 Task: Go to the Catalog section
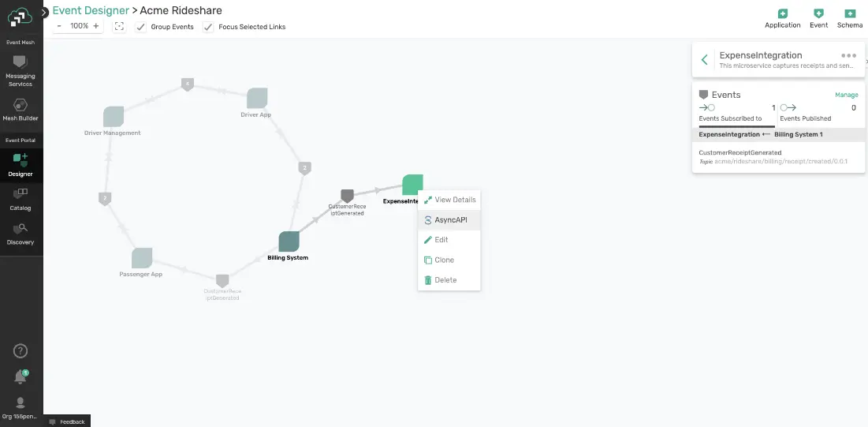pos(20,198)
